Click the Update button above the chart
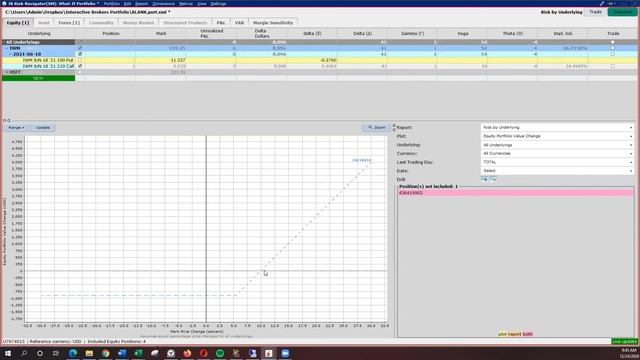The image size is (640, 360). (43, 127)
